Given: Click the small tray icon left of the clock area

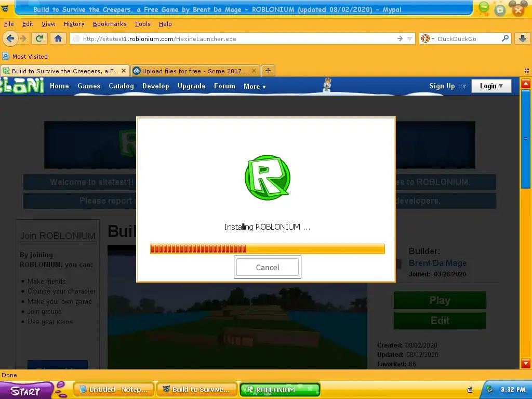Looking at the screenshot, I should (x=470, y=390).
